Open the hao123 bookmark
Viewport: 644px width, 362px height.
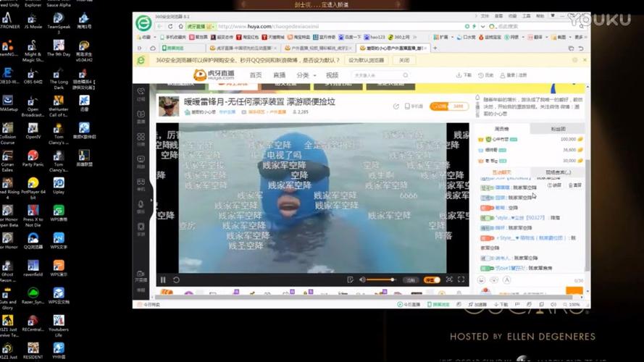point(375,37)
